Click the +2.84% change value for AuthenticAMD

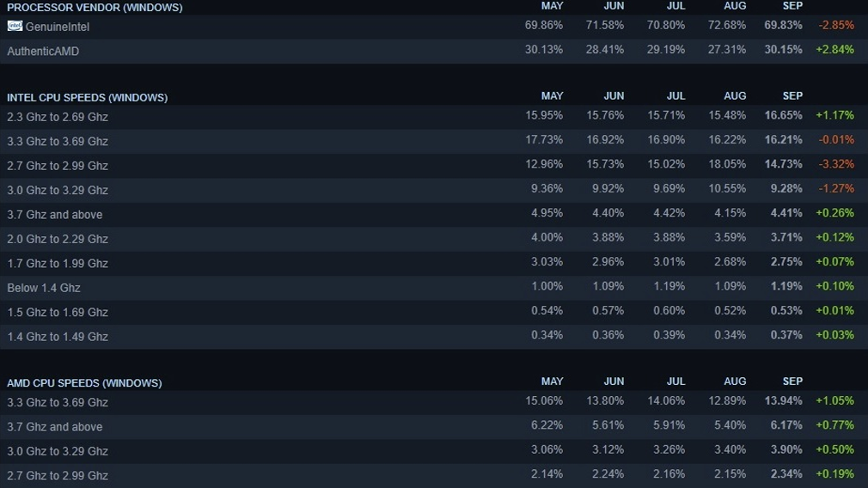tap(834, 50)
